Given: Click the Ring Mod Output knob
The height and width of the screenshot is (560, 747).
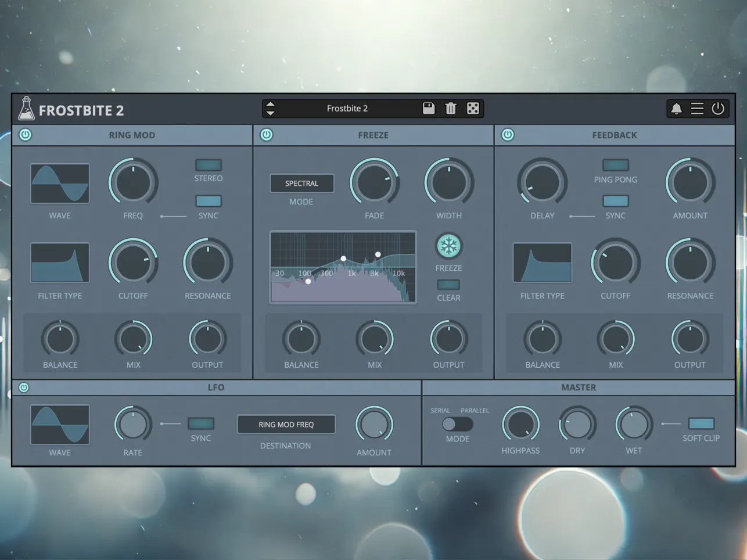Looking at the screenshot, I should click(207, 339).
